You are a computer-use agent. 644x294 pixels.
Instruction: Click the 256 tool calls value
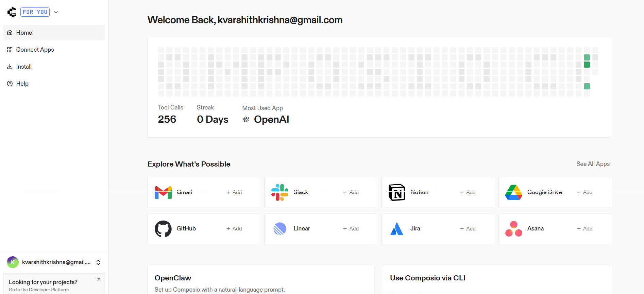click(167, 119)
